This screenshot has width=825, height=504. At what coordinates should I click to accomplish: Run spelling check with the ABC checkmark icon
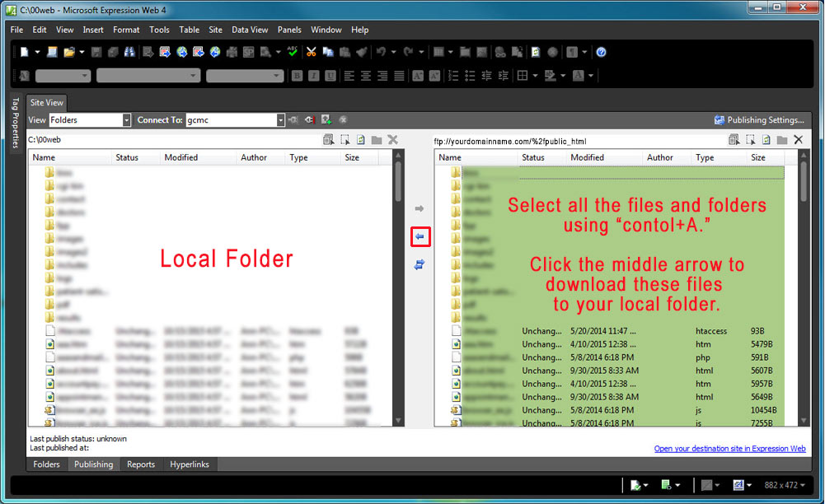click(x=293, y=52)
